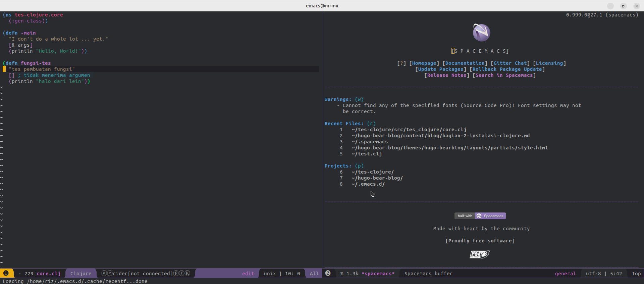Viewport: 644px width, 284px height.
Task: Toggle the circled-P minor mode indicator
Action: click(176, 273)
